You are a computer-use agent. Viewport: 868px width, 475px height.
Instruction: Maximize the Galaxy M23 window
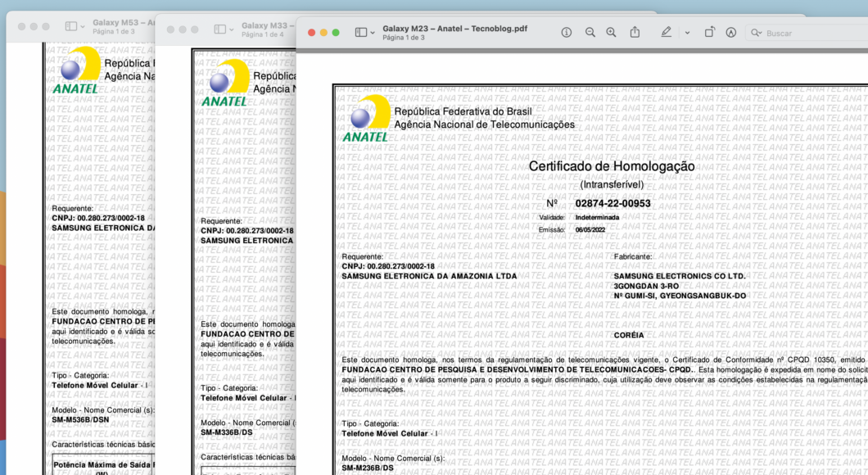(336, 33)
